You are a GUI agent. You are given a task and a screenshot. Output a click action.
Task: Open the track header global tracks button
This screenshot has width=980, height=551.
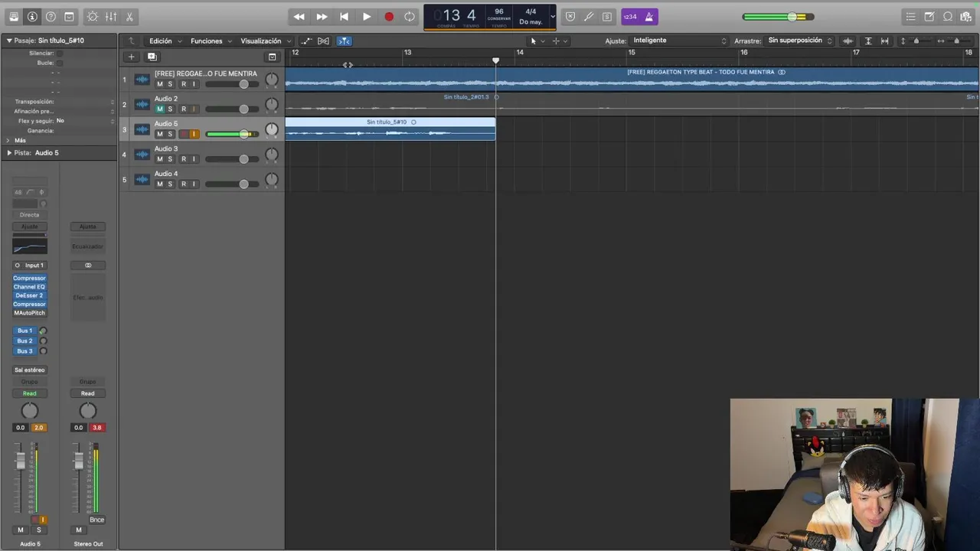[272, 57]
